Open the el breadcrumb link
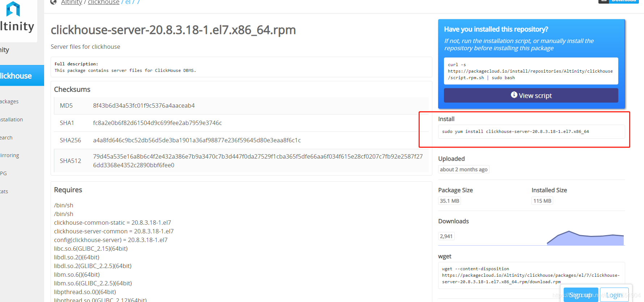Image resolution: width=644 pixels, height=302 pixels. tap(128, 2)
